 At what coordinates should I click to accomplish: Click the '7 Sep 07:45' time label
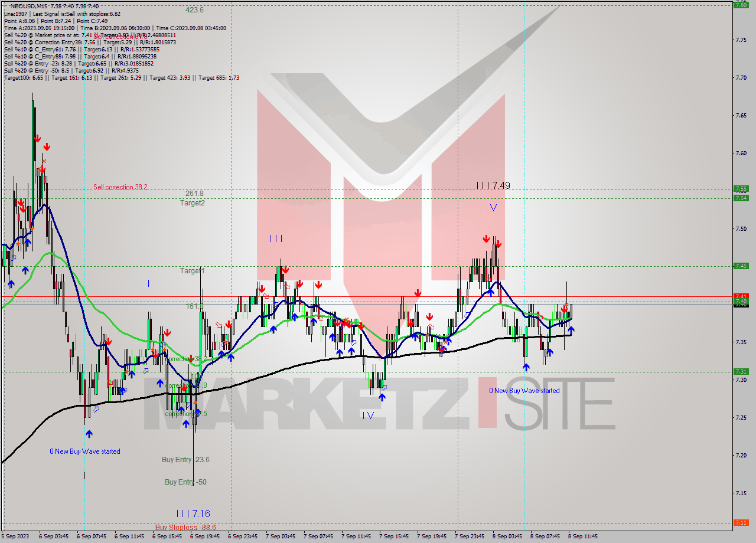point(318,537)
